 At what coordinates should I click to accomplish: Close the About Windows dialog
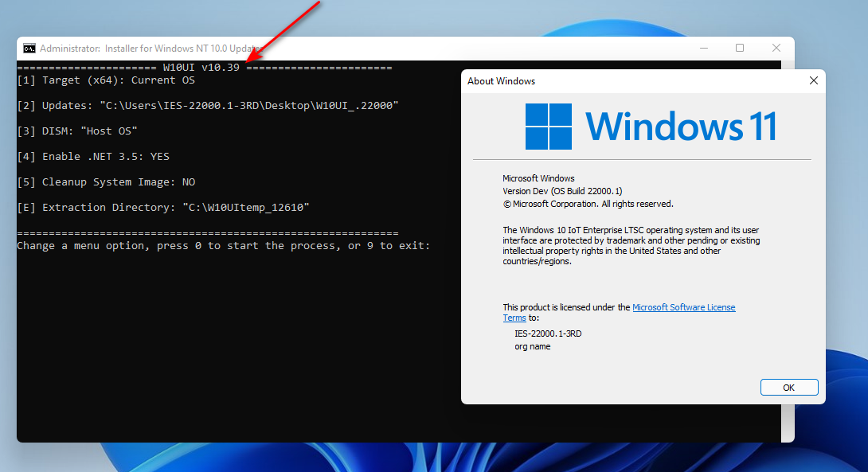pyautogui.click(x=813, y=80)
